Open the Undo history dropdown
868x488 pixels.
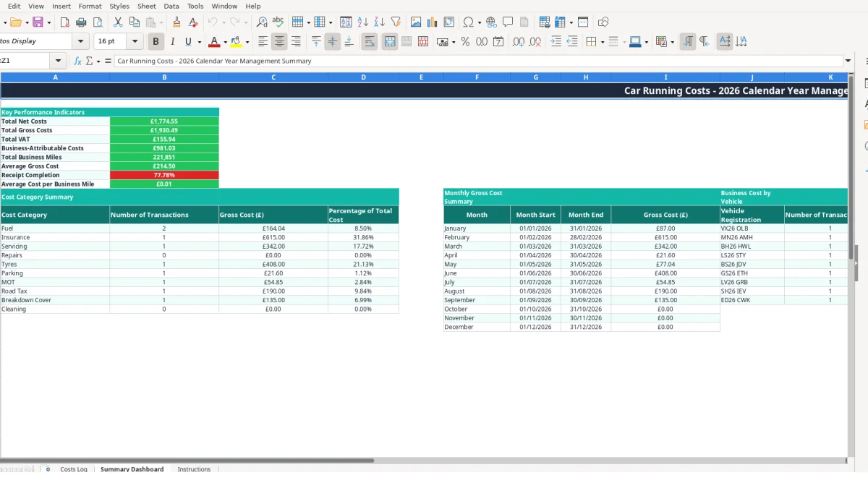(x=224, y=22)
